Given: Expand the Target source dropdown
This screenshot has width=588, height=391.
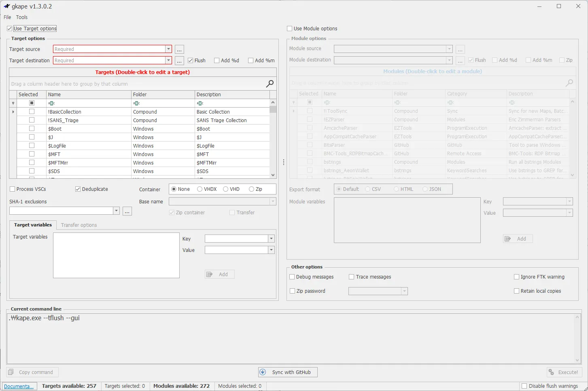Looking at the screenshot, I should [x=168, y=49].
